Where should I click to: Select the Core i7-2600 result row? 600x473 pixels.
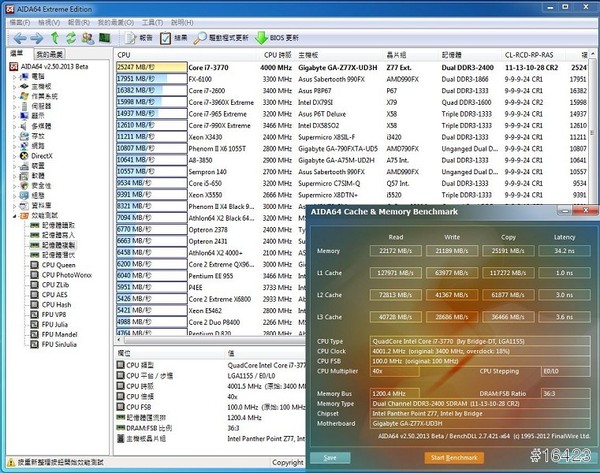208,89
